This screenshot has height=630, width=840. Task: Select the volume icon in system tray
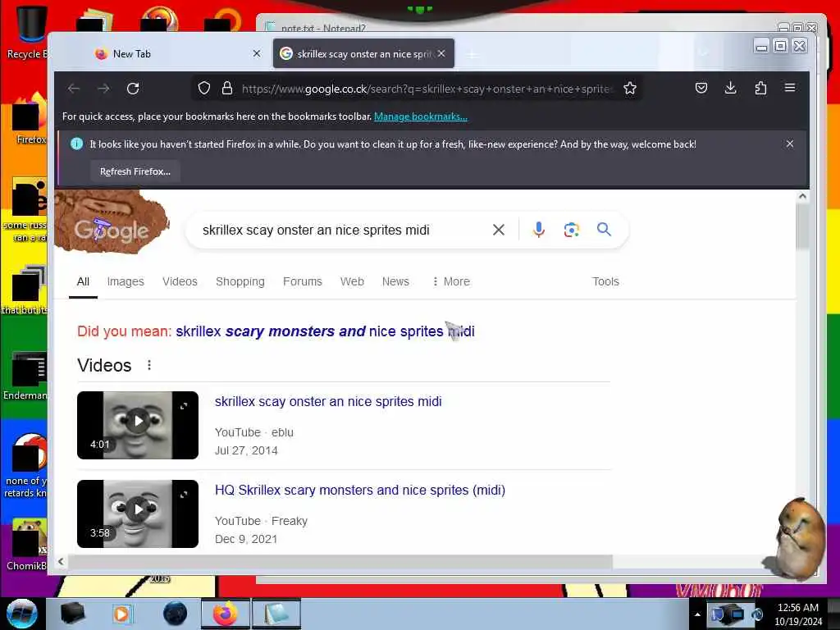tap(756, 614)
